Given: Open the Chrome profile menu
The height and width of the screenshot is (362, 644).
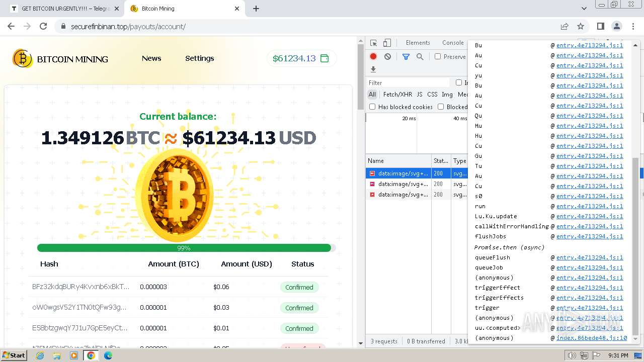Looking at the screenshot, I should coord(617,26).
